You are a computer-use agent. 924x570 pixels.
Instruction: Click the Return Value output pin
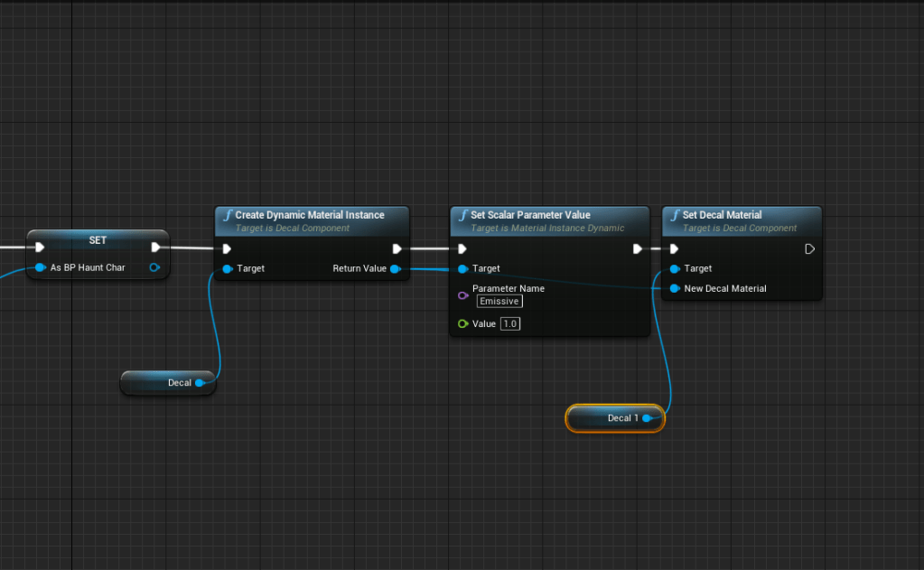tap(396, 268)
